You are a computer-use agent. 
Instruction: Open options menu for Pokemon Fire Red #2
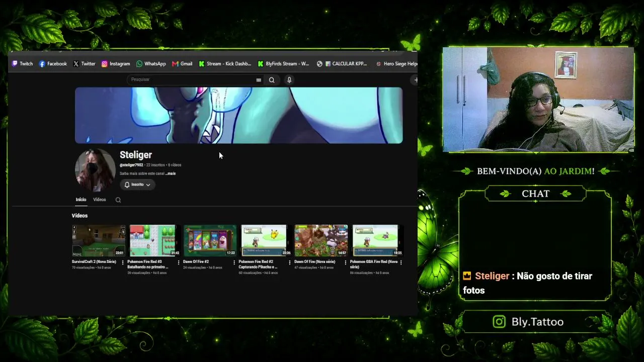click(289, 262)
